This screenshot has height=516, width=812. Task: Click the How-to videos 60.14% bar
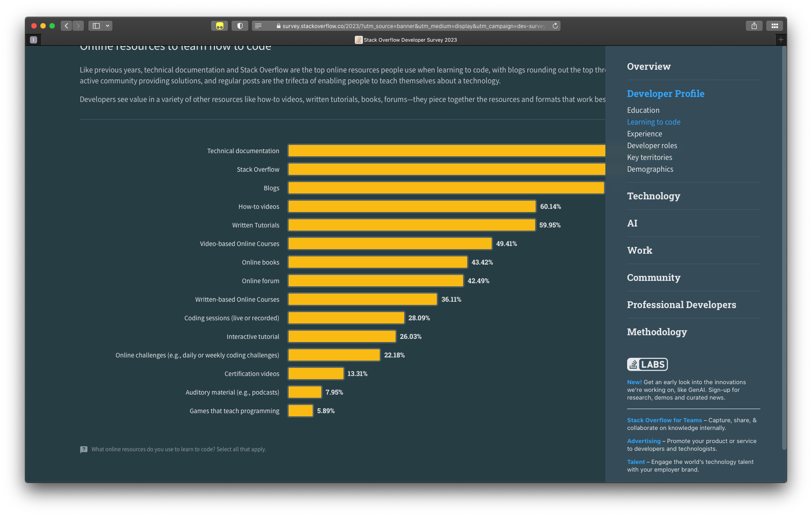[x=412, y=207]
